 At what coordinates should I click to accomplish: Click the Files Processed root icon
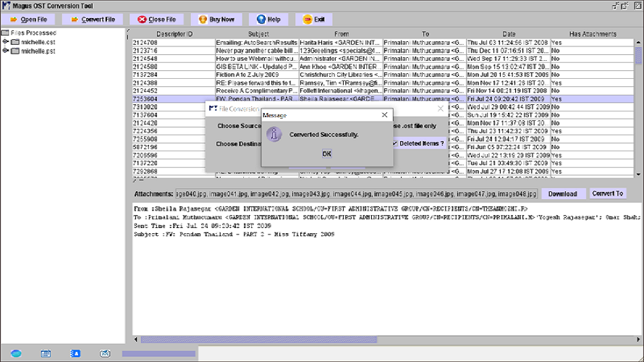[5, 33]
